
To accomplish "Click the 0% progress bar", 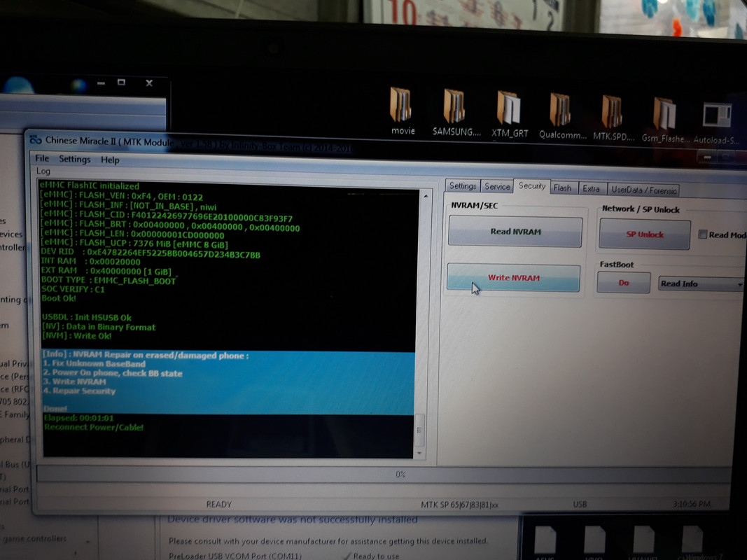I will 384,475.
